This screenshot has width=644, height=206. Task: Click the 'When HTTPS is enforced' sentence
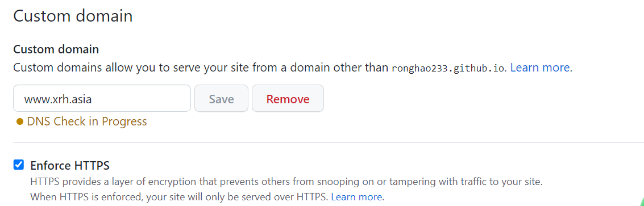[179, 197]
